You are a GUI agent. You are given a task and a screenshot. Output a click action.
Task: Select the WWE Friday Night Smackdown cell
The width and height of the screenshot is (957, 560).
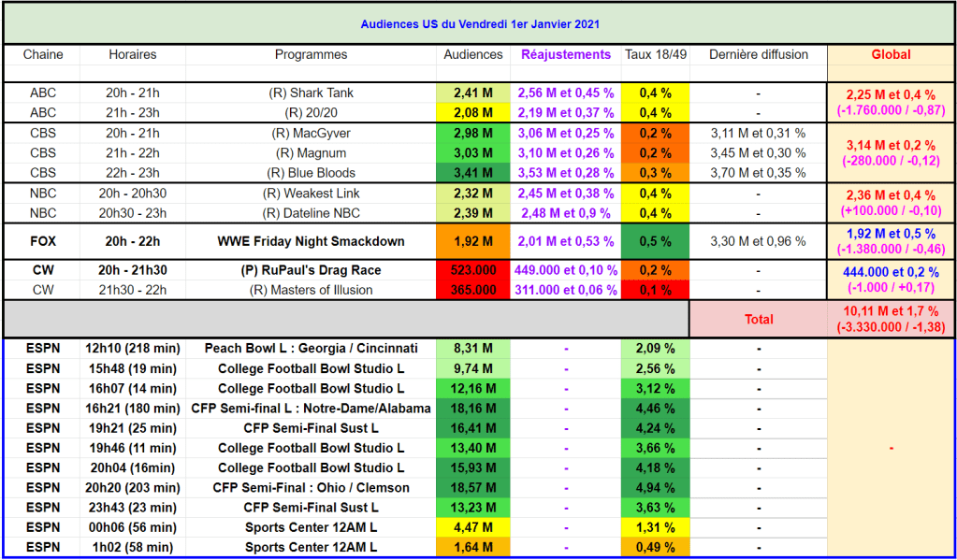(311, 241)
